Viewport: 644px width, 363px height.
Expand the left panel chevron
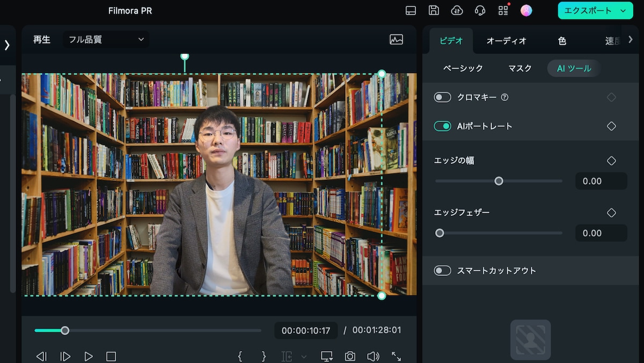click(x=6, y=45)
